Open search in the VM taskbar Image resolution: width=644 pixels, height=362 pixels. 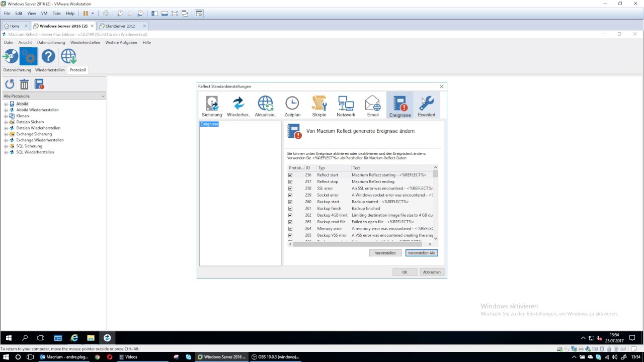tap(25, 338)
